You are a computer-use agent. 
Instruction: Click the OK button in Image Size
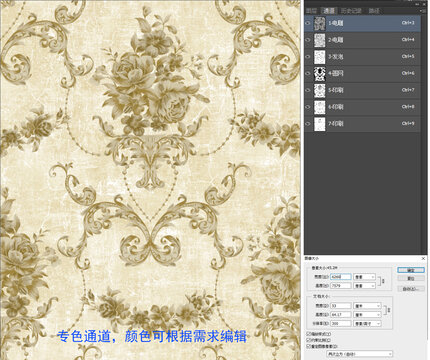click(x=411, y=270)
